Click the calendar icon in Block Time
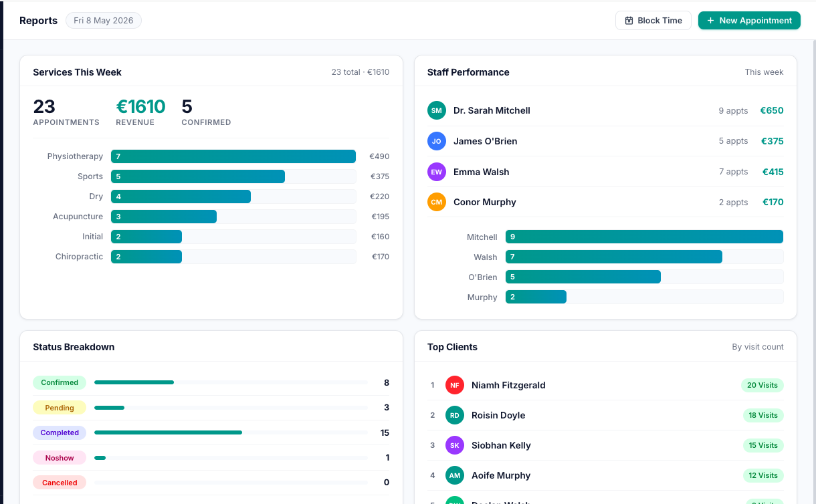This screenshot has width=816, height=504. (629, 21)
